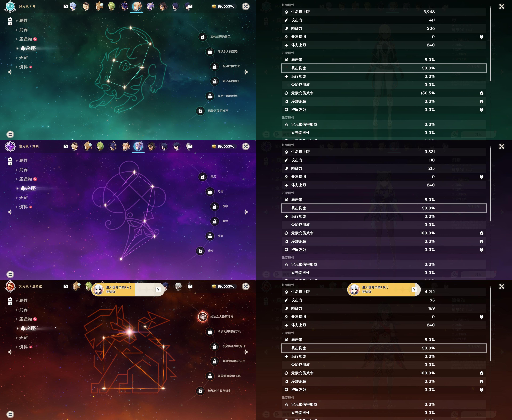Select the 守护众人的坚盾 constellation lock icon
The height and width of the screenshot is (420, 512).
210,51
